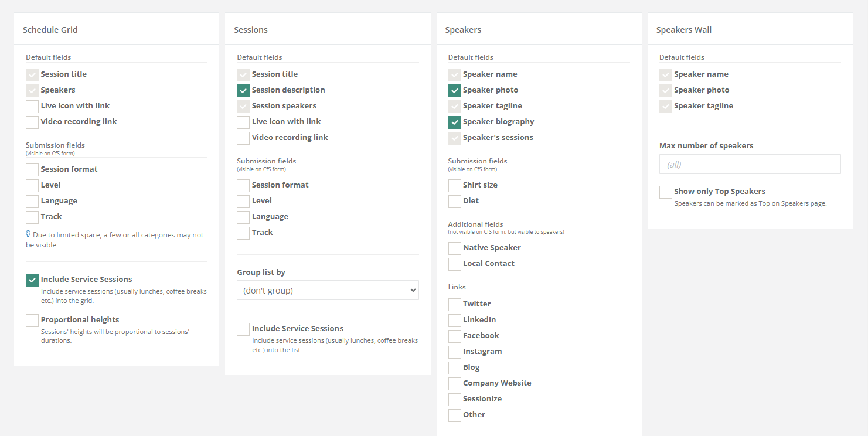Viewport: 868px width, 436px height.
Task: Enable Live icon with link in Schedule Grid
Action: click(32, 106)
